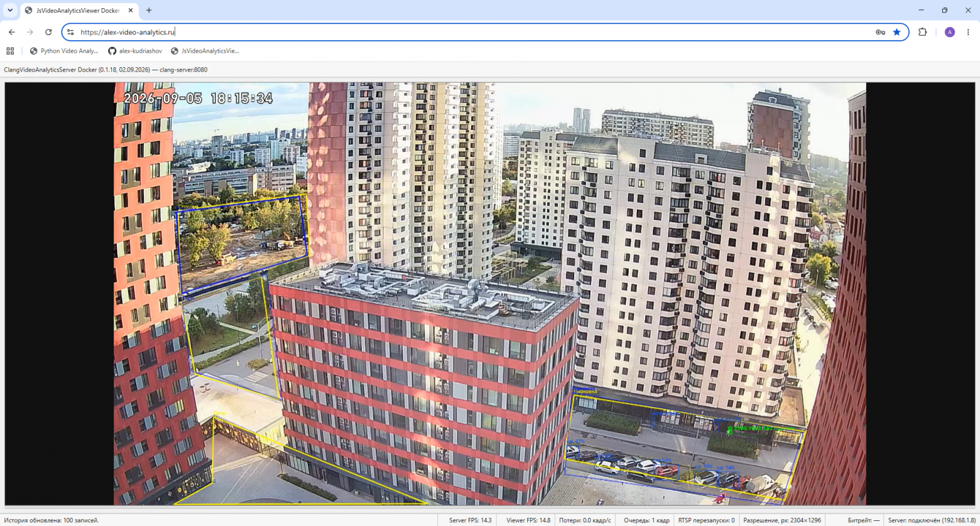Screen dimensions: 980x526
Task: Click the RTSP перезапуски: 0 status
Action: point(706,520)
